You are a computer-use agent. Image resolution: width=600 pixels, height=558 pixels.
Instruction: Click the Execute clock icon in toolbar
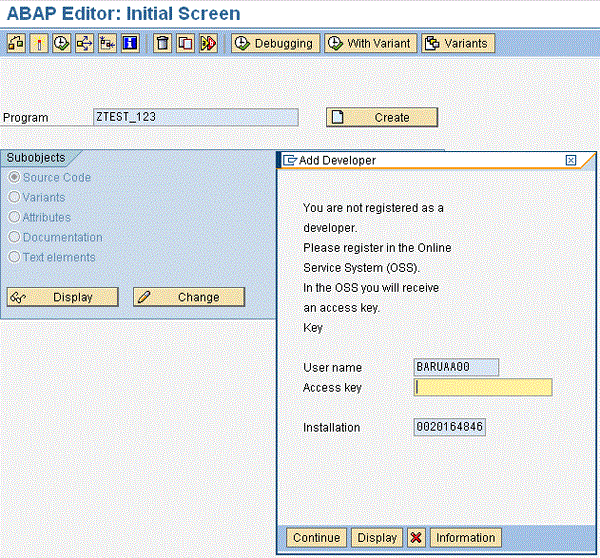[x=61, y=43]
